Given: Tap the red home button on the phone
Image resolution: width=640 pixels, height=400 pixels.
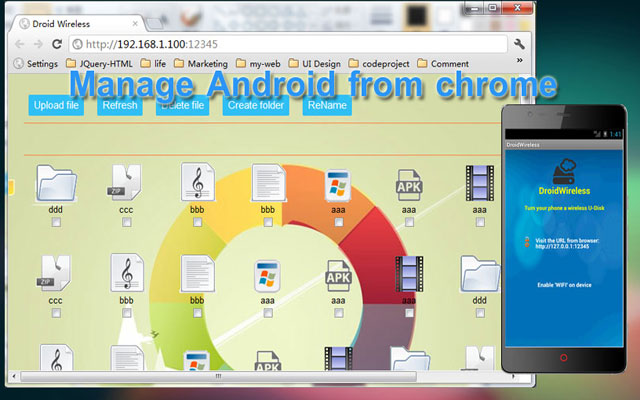Looking at the screenshot, I should pyautogui.click(x=564, y=358).
